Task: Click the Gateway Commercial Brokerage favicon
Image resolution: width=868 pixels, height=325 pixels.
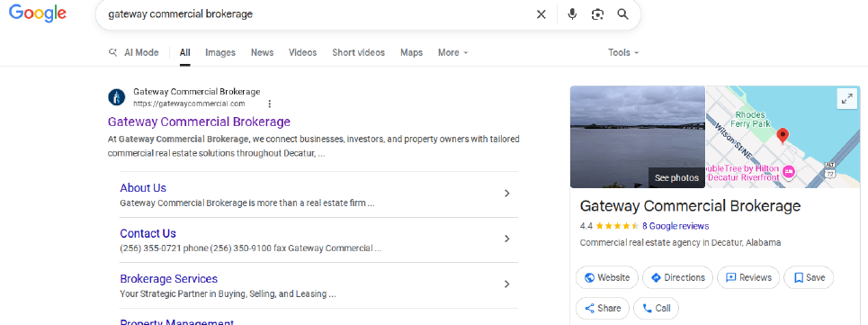Action: click(x=116, y=97)
